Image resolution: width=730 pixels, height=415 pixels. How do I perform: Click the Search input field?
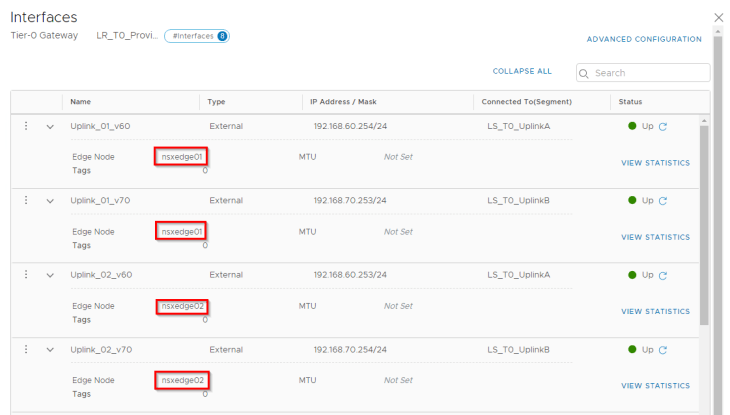click(x=648, y=73)
